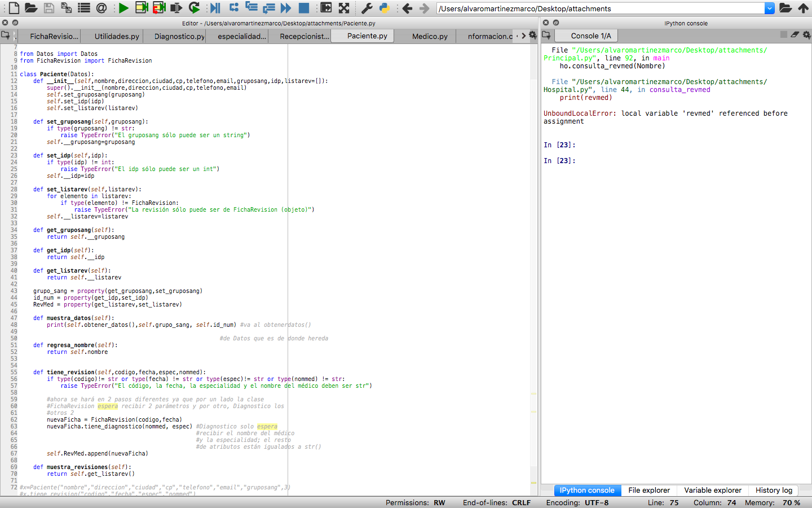Click the Memory 70 % status entry
Image resolution: width=812 pixels, height=508 pixels.
(773, 502)
